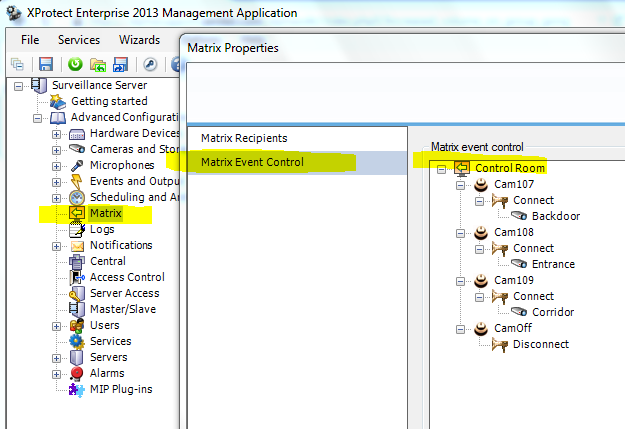Click the Logs notepad icon
This screenshot has height=429, width=625.
pyautogui.click(x=76, y=229)
